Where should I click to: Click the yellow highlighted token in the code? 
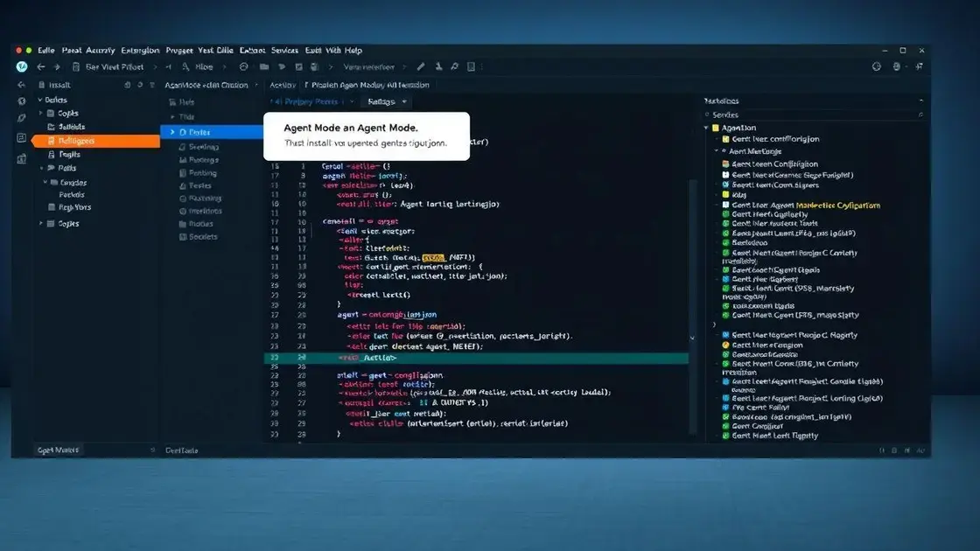(x=433, y=257)
